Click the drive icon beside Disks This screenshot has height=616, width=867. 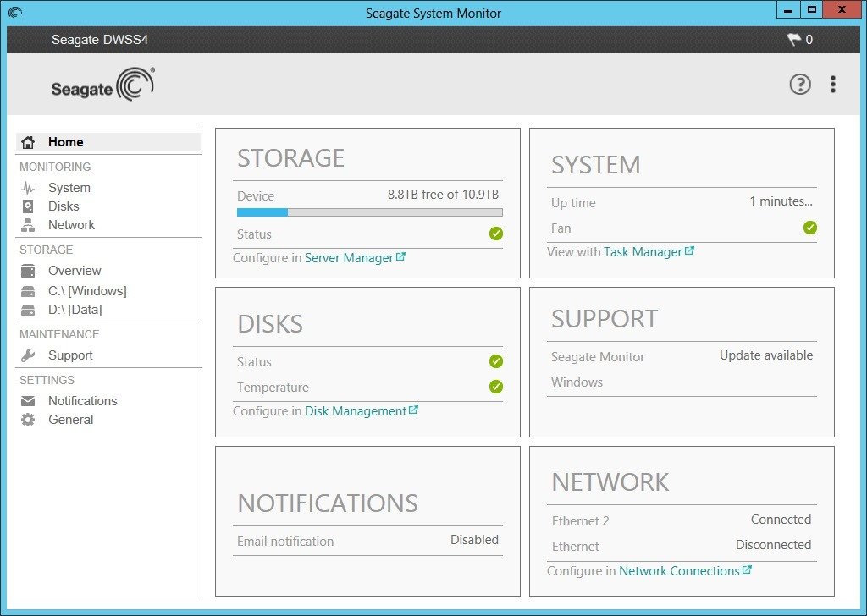pyautogui.click(x=28, y=206)
